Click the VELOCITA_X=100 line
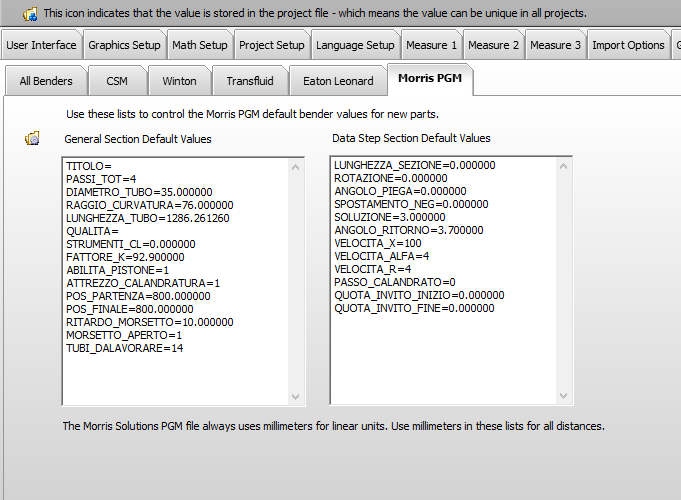Image resolution: width=681 pixels, height=500 pixels. 377,244
